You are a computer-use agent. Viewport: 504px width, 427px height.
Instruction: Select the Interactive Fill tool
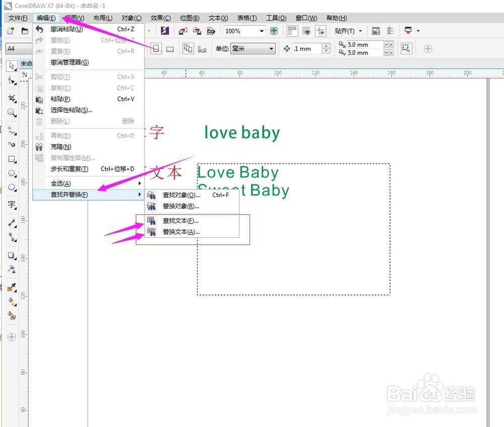point(12,301)
